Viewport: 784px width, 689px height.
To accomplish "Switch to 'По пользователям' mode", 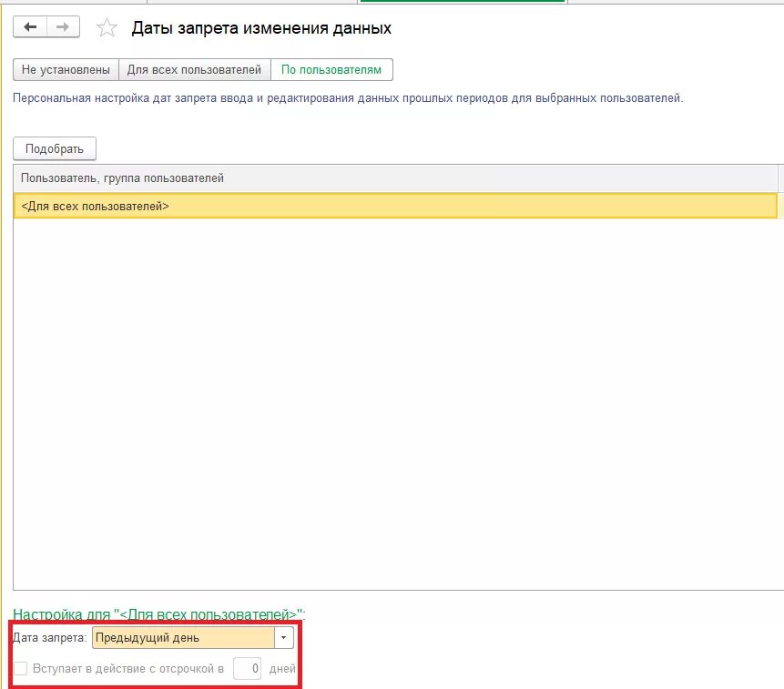I will click(331, 69).
